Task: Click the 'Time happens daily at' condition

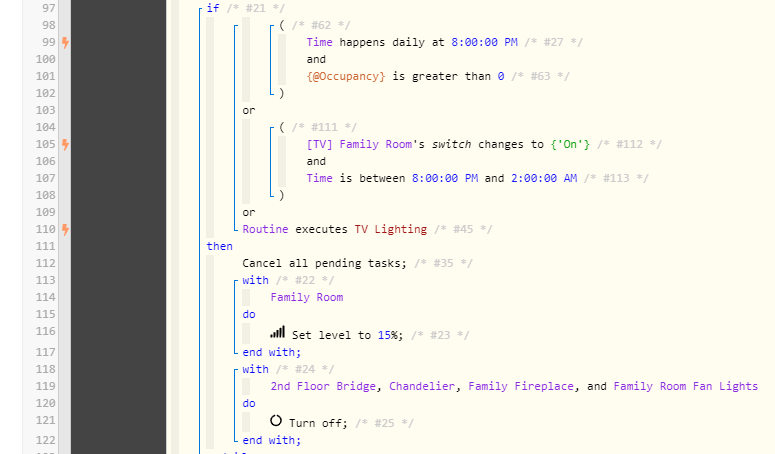Action: pyautogui.click(x=375, y=42)
